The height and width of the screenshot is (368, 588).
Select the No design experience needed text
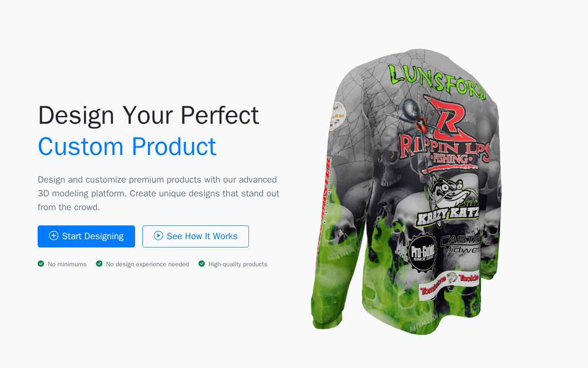[147, 264]
